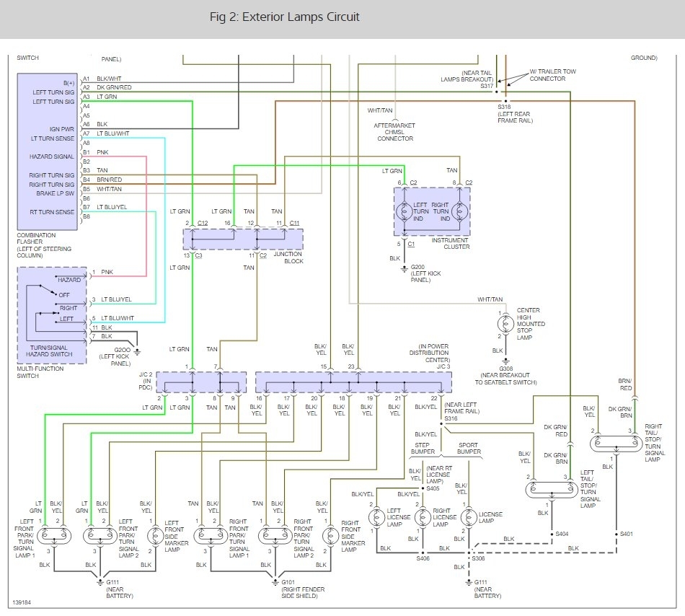
Task: Click the S316 splice label
Action: pos(451,418)
